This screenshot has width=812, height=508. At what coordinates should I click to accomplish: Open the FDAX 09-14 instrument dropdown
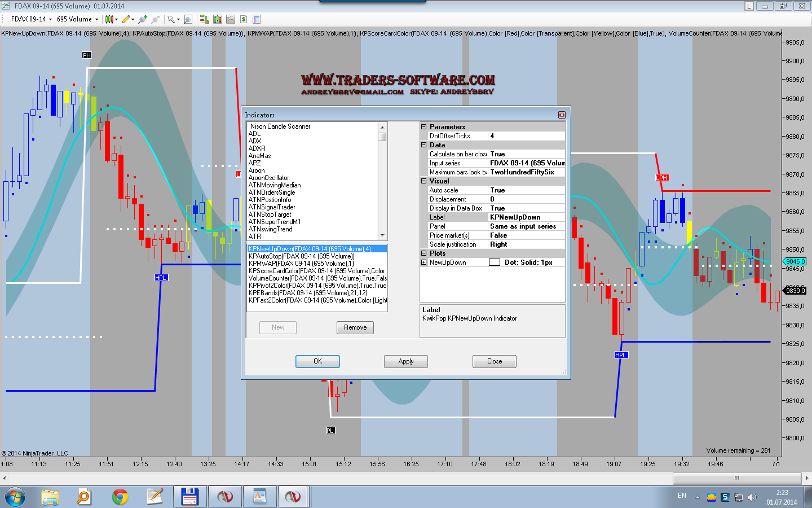tap(32, 19)
